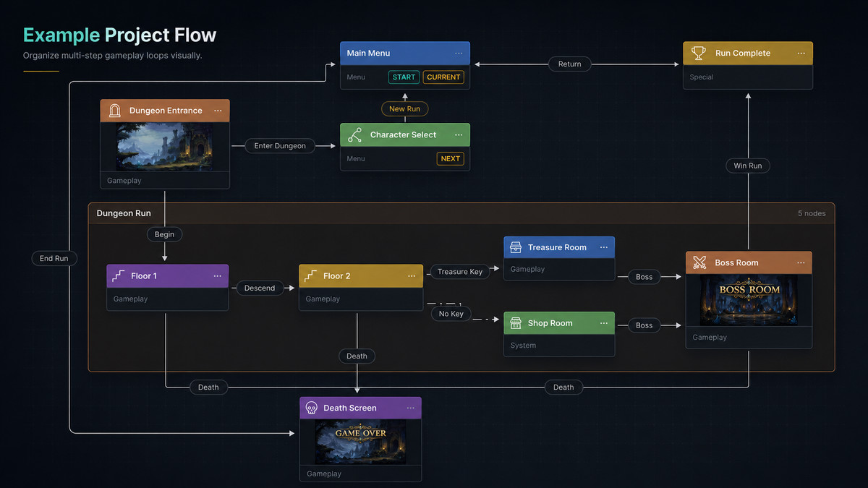The height and width of the screenshot is (488, 868).
Task: Select the New Run connection label
Action: (404, 108)
